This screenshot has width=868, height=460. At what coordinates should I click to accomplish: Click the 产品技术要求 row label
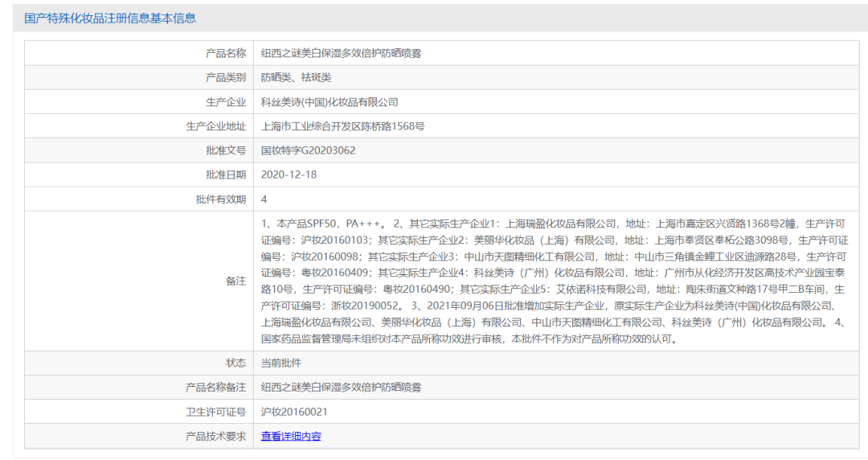click(x=215, y=436)
